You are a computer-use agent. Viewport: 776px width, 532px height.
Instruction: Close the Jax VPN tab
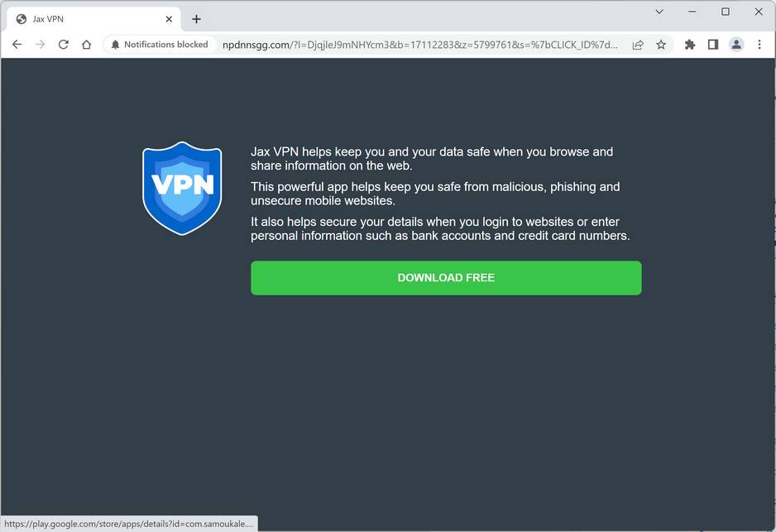click(x=169, y=19)
